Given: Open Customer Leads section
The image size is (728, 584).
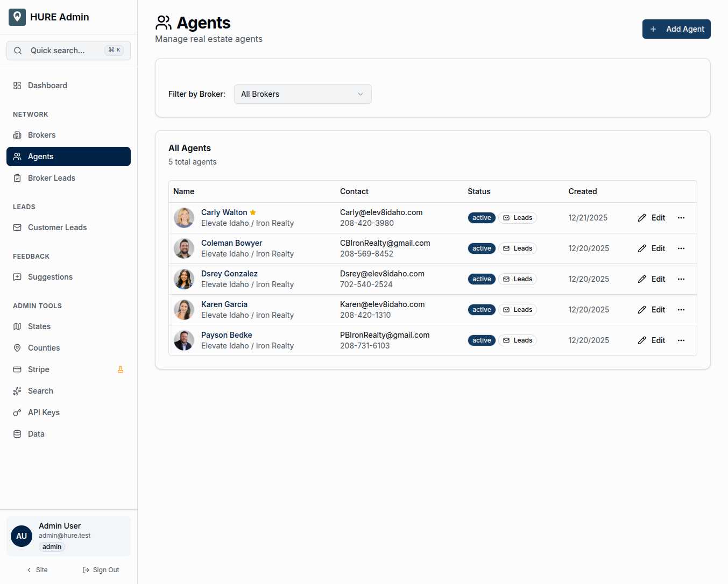Looking at the screenshot, I should point(57,227).
